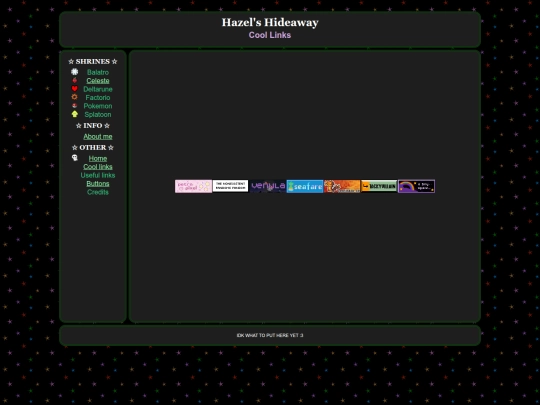Visit the Factorio shrine page

pos(98,97)
